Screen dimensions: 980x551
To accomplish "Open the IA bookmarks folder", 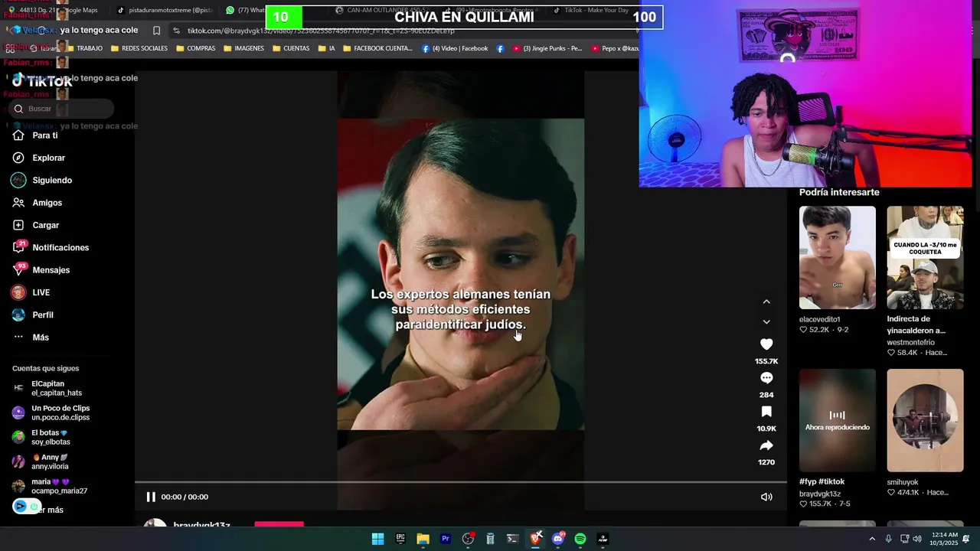I will tap(325, 48).
